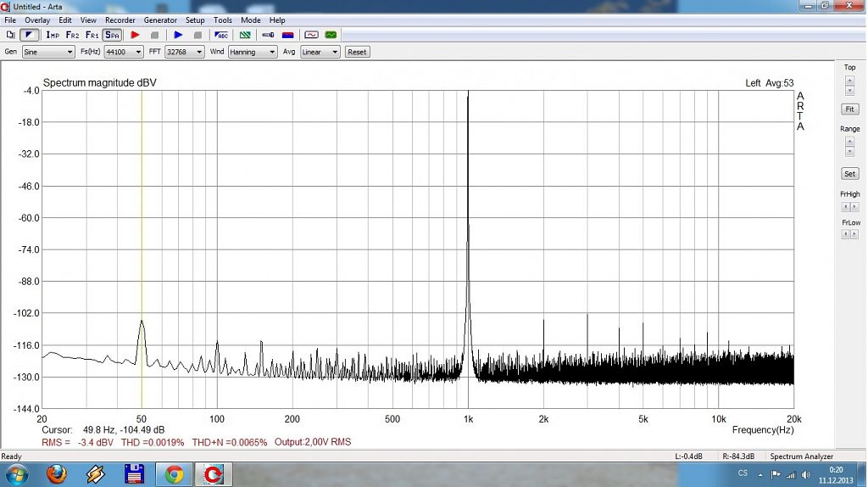The height and width of the screenshot is (487, 868).
Task: Open the Generator menu
Action: point(160,20)
